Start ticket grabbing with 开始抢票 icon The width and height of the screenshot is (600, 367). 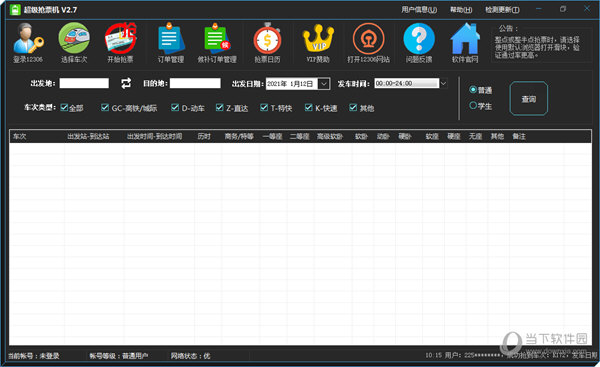point(121,42)
